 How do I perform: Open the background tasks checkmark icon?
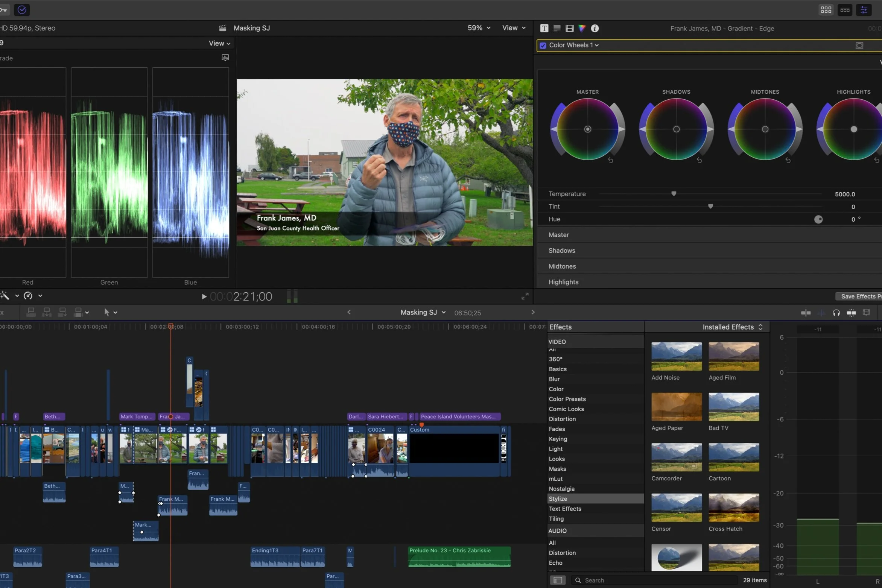[x=22, y=10]
